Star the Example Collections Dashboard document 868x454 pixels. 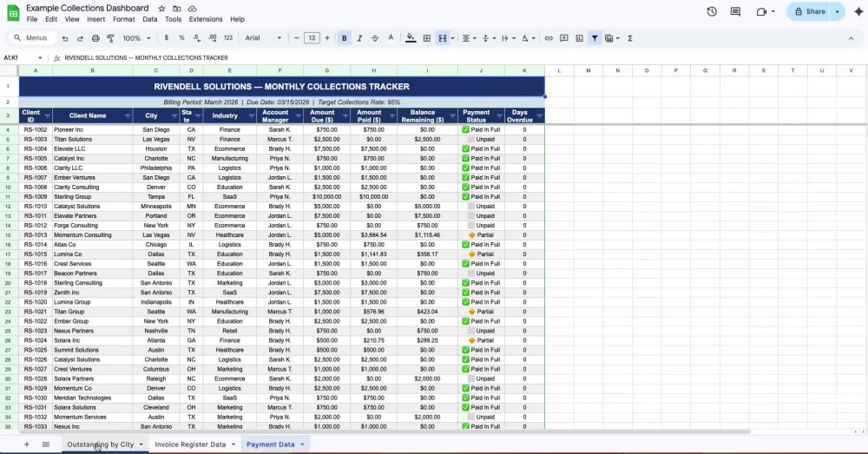161,9
